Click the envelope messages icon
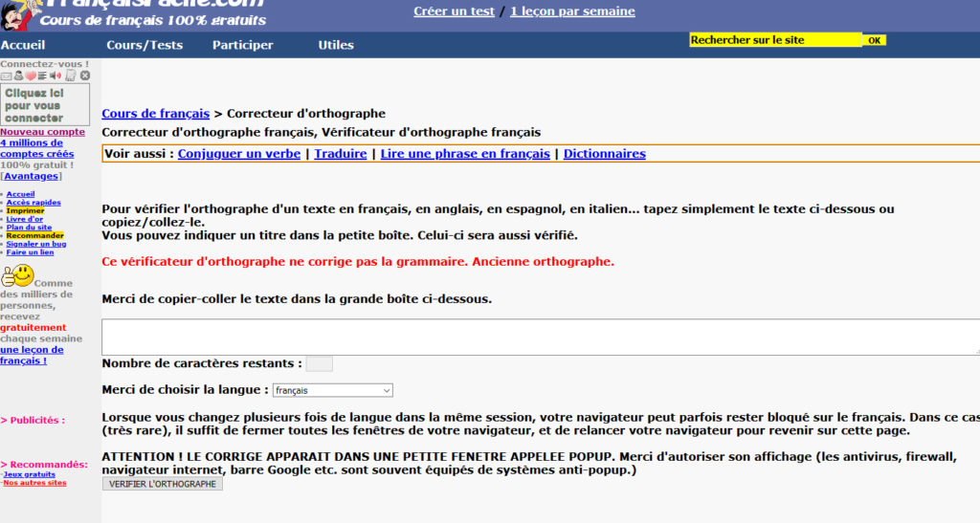Screen dimensions: 980x523 click(7, 76)
